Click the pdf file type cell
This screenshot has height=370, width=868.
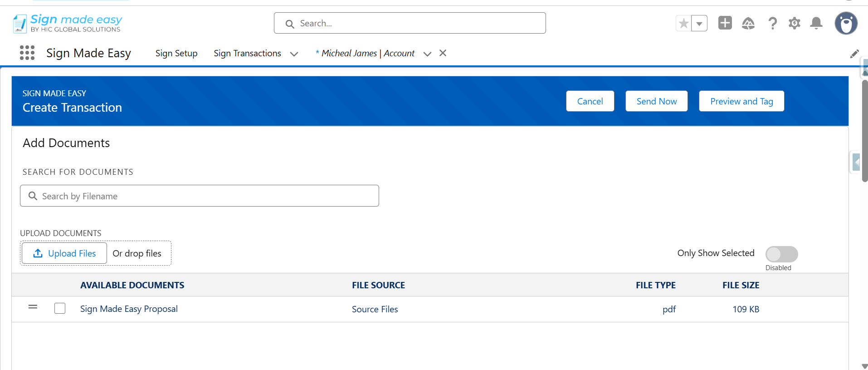669,309
